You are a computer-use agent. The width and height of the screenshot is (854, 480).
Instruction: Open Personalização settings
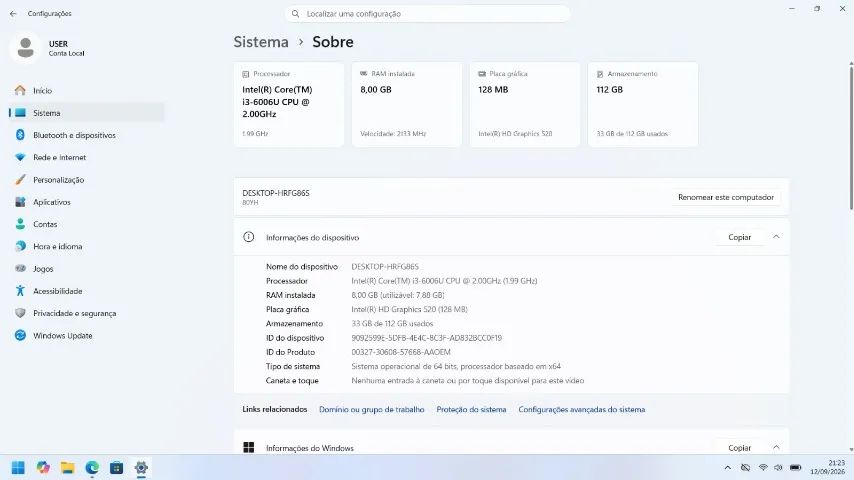coord(87,180)
